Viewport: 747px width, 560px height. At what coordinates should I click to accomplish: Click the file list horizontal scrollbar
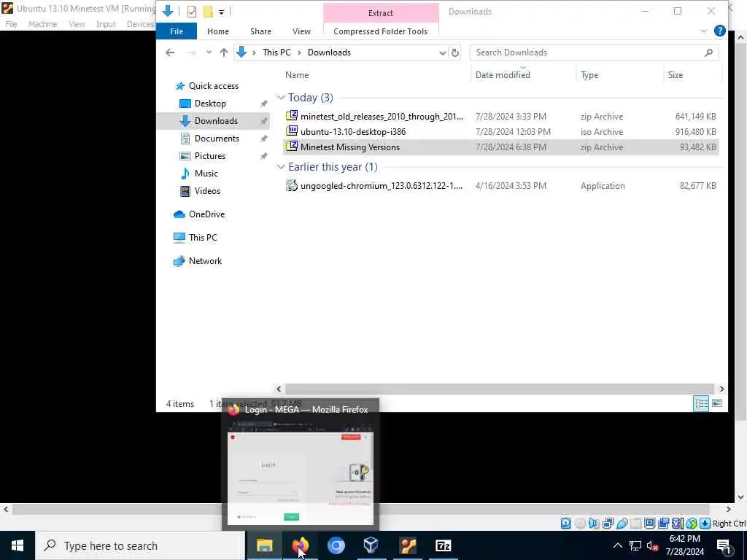(499, 389)
